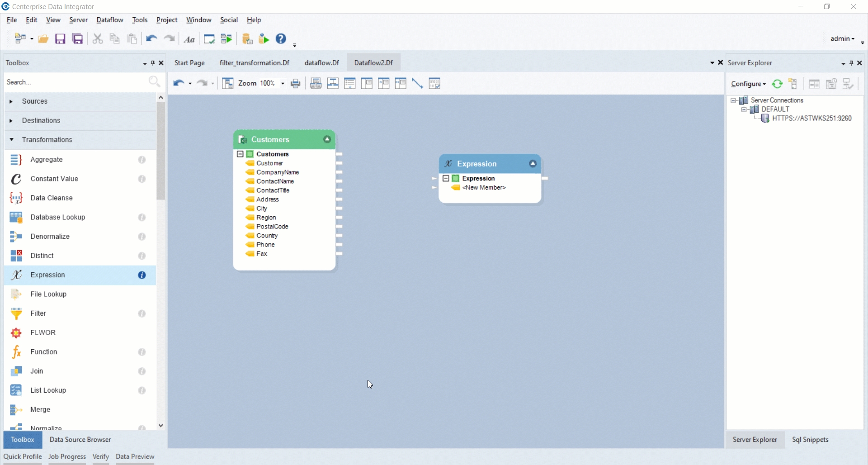Screen dimensions: 868x465
Task: Open the Data Source Browser tab
Action: [80, 440]
